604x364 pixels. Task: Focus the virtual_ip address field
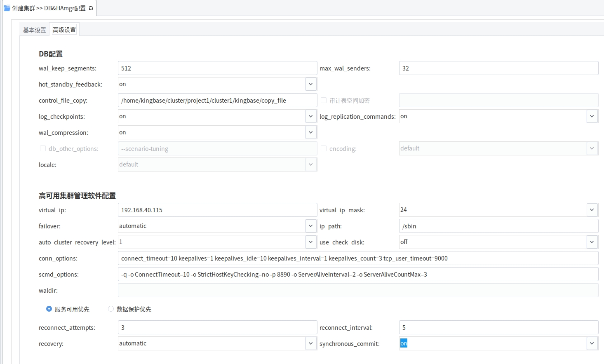(x=217, y=210)
